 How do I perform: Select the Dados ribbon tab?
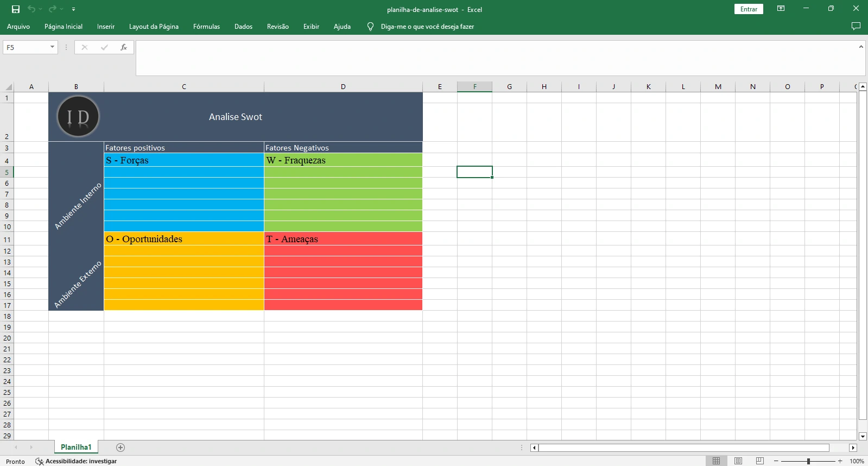click(x=243, y=26)
